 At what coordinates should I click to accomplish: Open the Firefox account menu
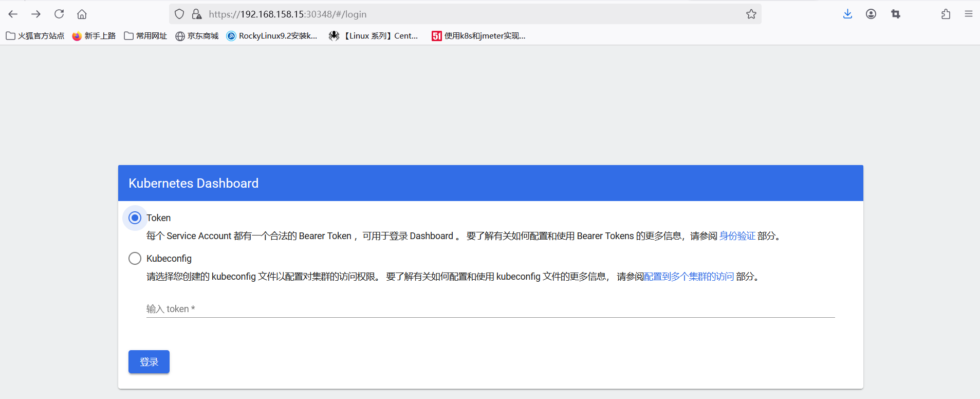871,14
